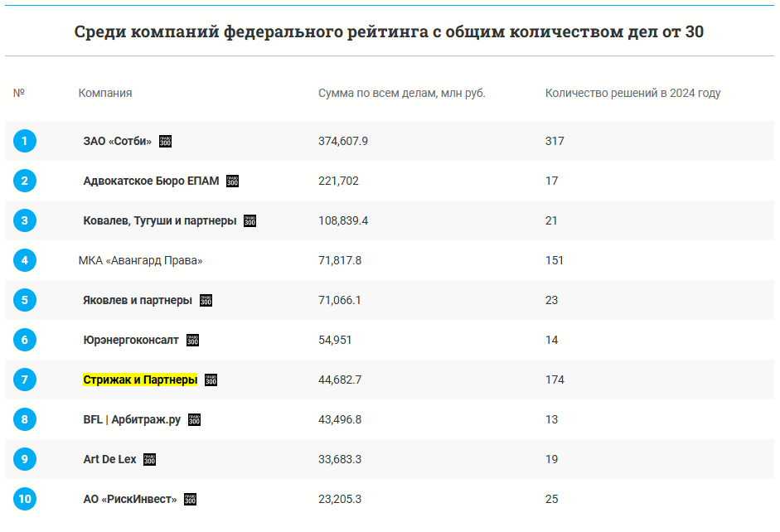Viewport: 780px width, 532px height.
Task: Open the Адвокатское Бюро ЕПАМ company link
Action: click(x=151, y=181)
